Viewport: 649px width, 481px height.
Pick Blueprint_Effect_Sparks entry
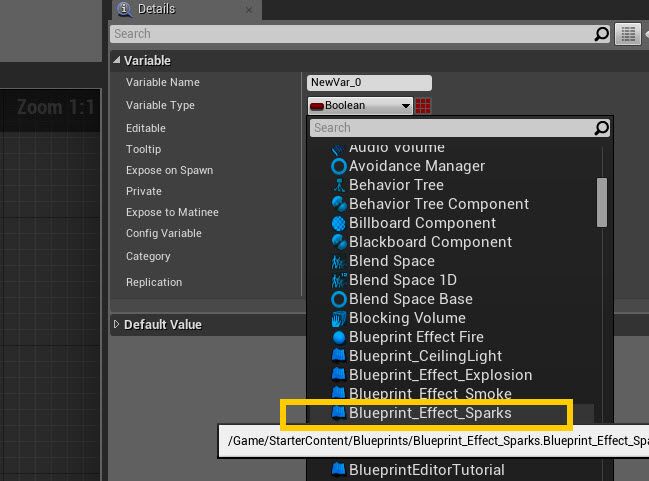pyautogui.click(x=430, y=414)
